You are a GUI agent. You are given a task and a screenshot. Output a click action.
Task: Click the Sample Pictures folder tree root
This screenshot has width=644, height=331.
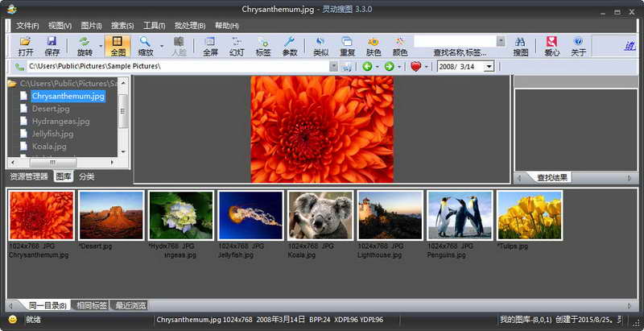coord(68,84)
